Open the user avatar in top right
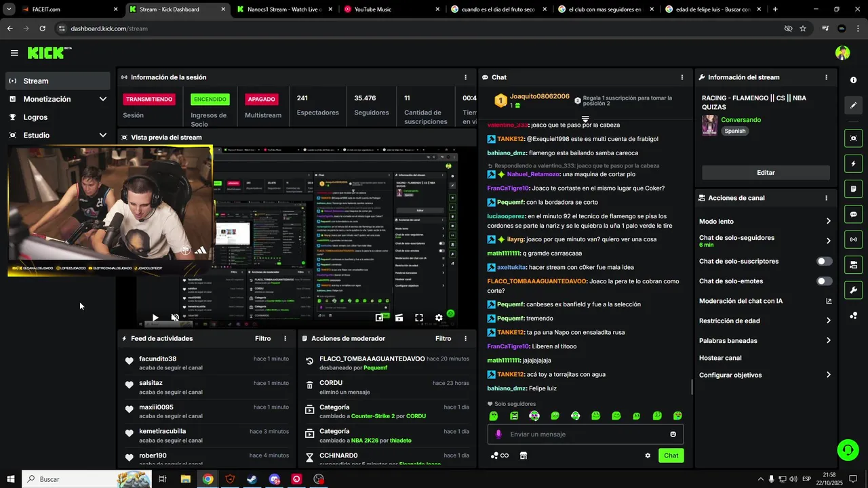The width and height of the screenshot is (868, 488). (842, 53)
